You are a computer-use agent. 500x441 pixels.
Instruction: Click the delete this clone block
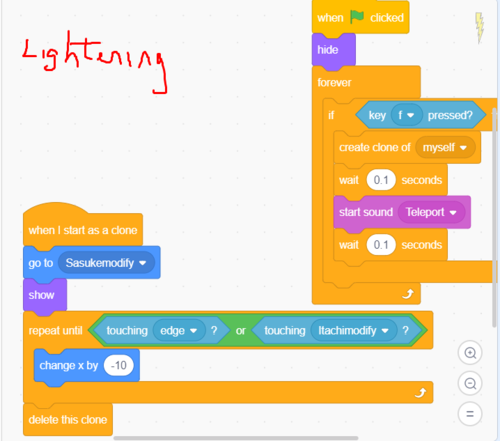point(68,420)
